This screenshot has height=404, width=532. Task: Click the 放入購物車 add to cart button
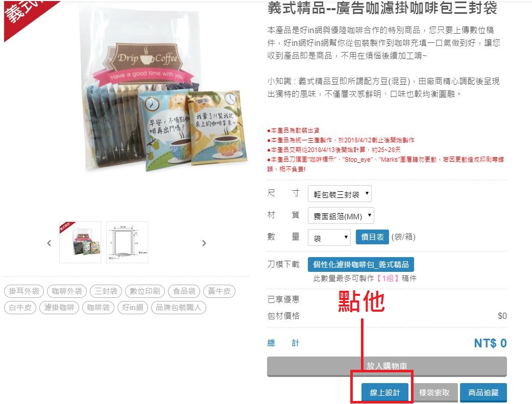click(x=387, y=366)
